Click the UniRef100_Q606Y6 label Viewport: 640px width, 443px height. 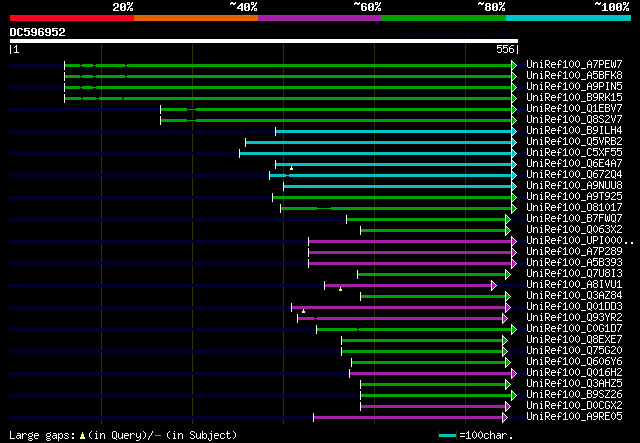[x=574, y=362]
